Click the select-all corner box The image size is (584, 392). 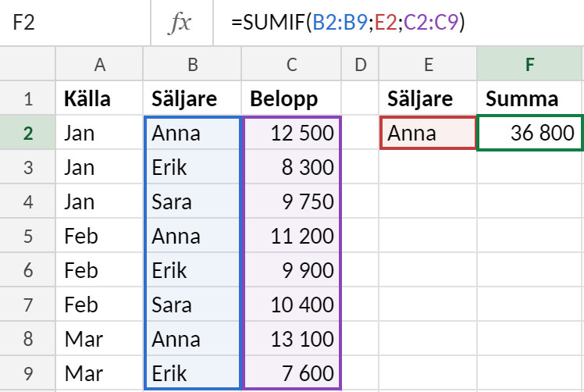pos(27,64)
